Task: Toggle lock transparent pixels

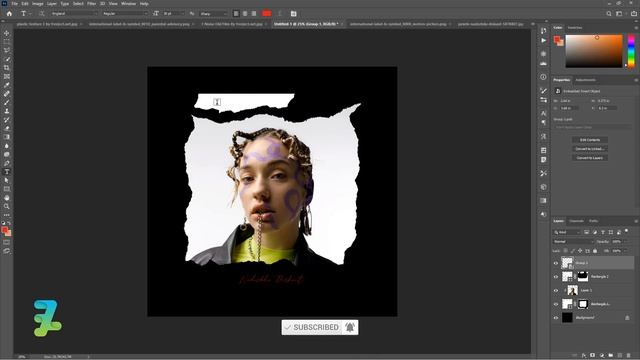Action: pos(565,251)
